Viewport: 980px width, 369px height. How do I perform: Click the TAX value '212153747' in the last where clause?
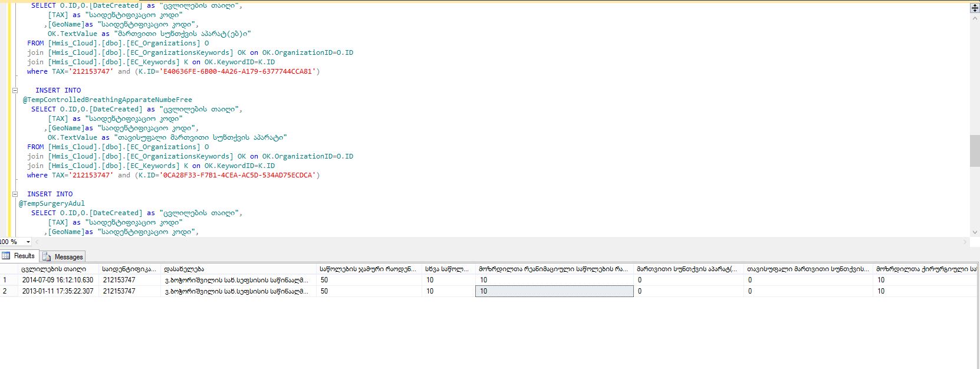pos(91,175)
